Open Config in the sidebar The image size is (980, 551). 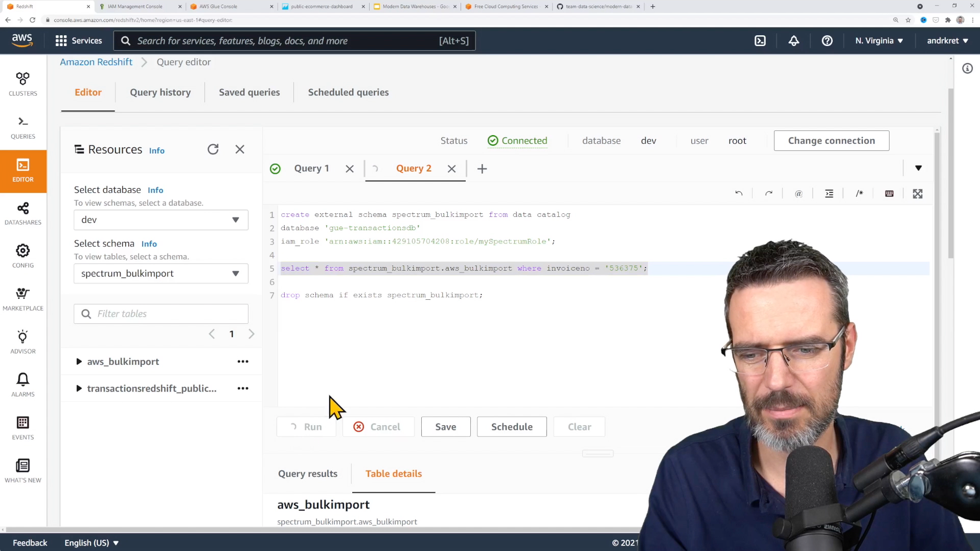coord(23,257)
